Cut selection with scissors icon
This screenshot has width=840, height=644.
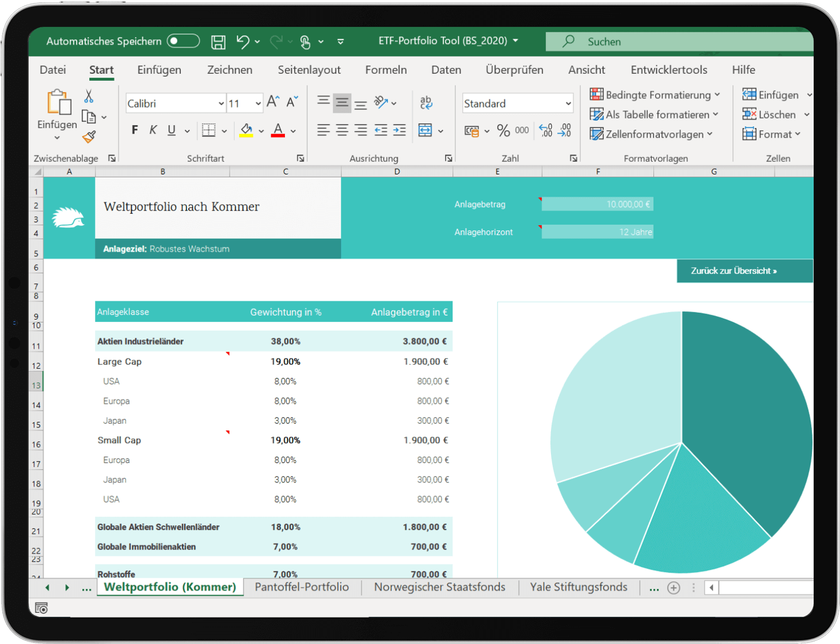(x=89, y=96)
